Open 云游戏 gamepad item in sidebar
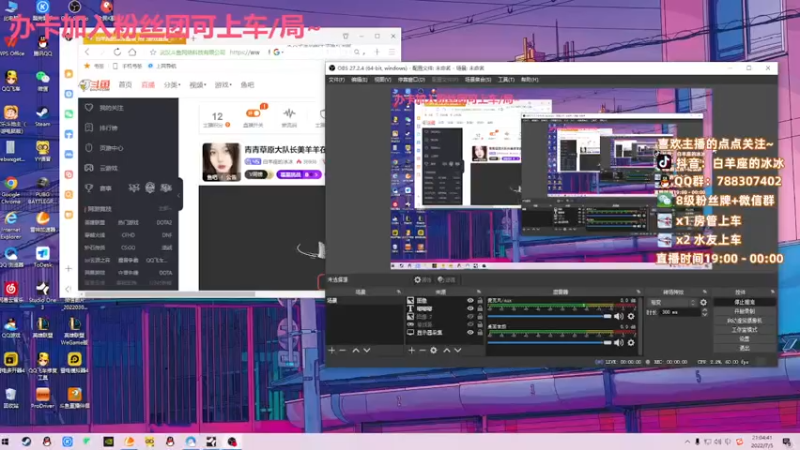This screenshot has height=450, width=800. (x=102, y=168)
